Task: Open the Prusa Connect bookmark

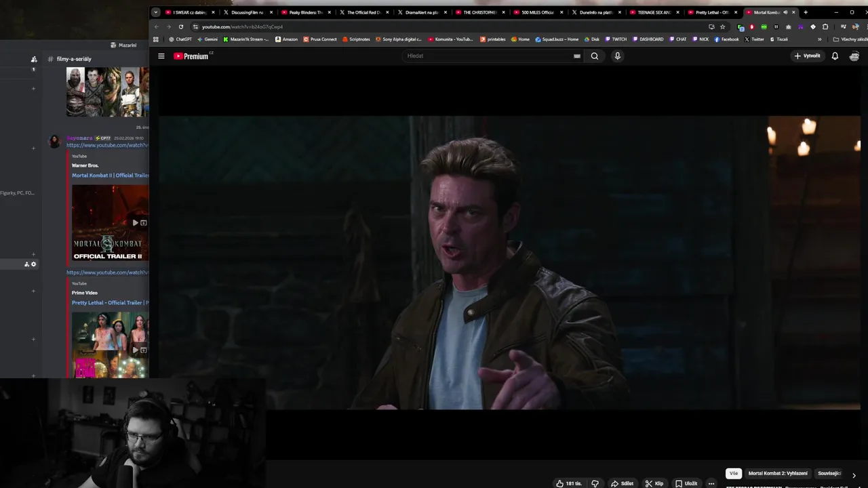Action: 320,39
